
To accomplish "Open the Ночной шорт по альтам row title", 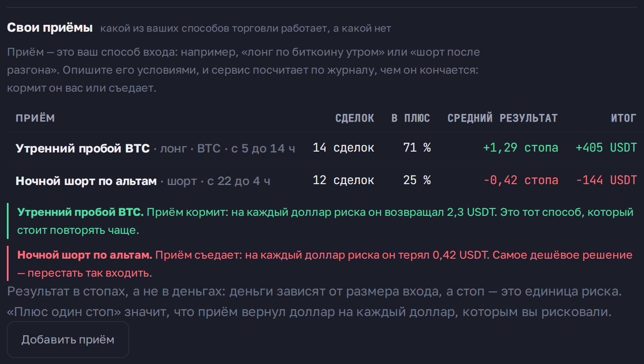I will click(86, 181).
